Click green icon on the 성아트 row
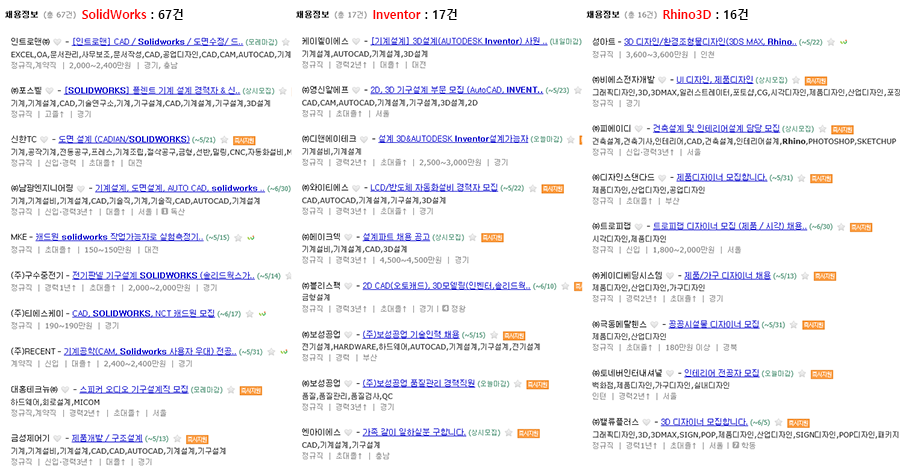The height and width of the screenshot is (467, 900). [843, 42]
